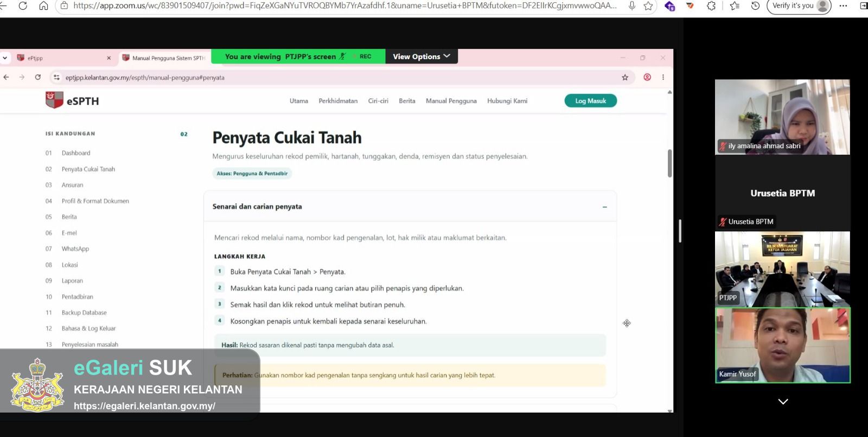Go to the outer browser's home page
This screenshot has width=868, height=437.
43,6
